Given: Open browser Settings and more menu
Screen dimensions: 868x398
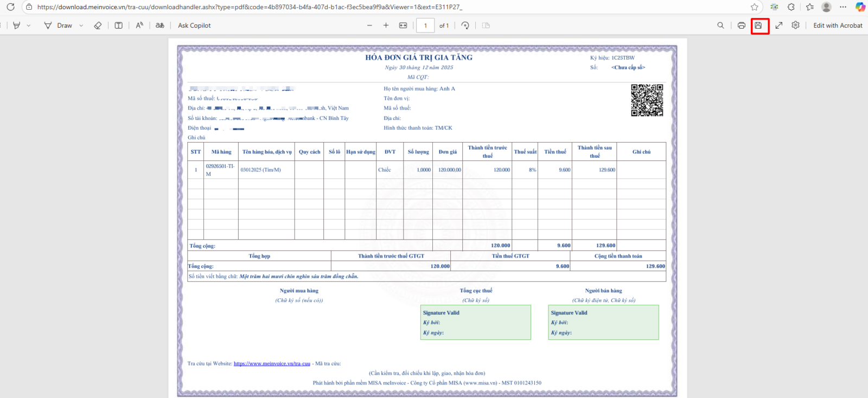Looking at the screenshot, I should click(843, 7).
